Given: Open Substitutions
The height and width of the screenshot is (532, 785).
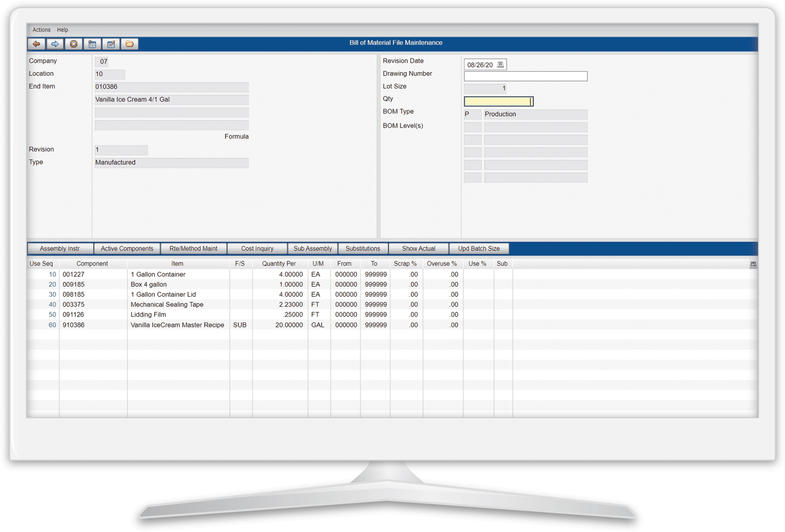Looking at the screenshot, I should [363, 249].
